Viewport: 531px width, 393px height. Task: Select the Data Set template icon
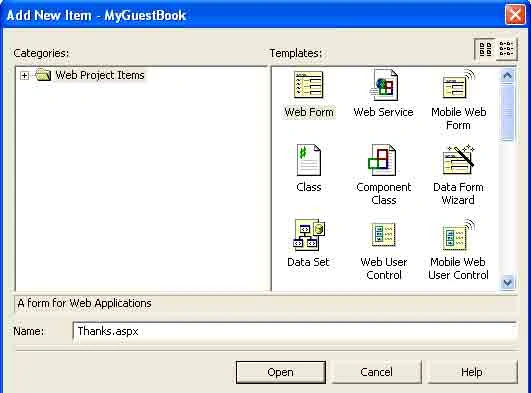309,235
